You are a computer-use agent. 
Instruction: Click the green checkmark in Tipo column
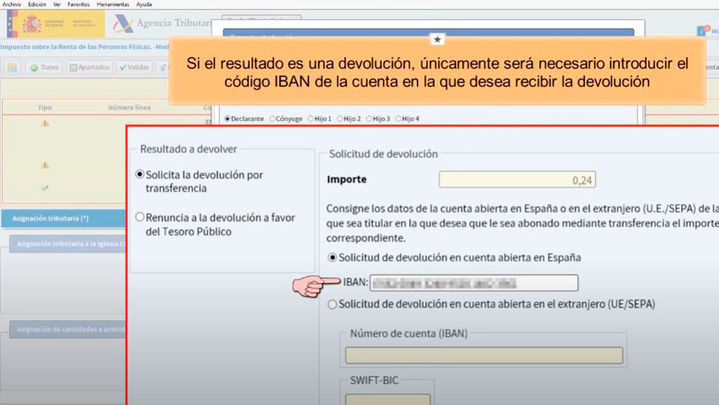click(x=45, y=187)
